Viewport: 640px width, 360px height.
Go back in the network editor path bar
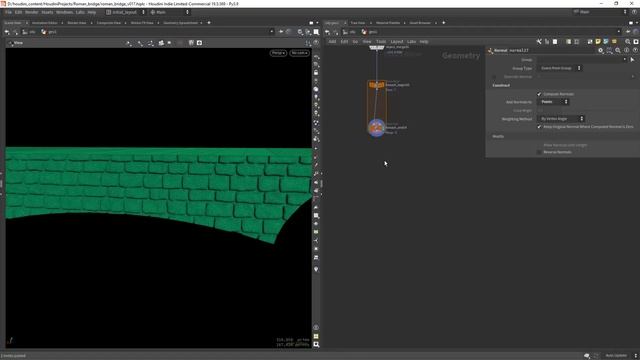(327, 32)
